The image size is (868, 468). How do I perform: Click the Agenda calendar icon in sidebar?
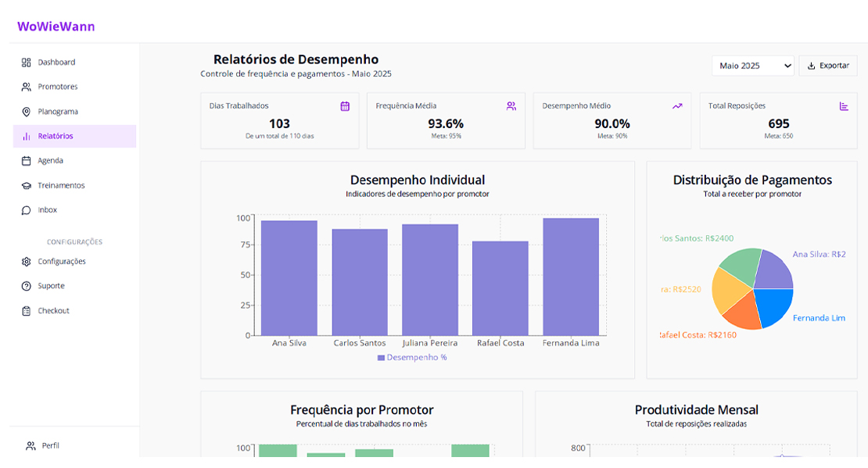[26, 161]
